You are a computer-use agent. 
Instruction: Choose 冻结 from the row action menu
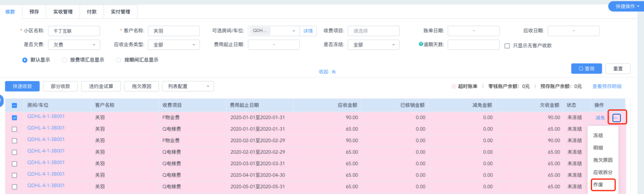tap(598, 136)
